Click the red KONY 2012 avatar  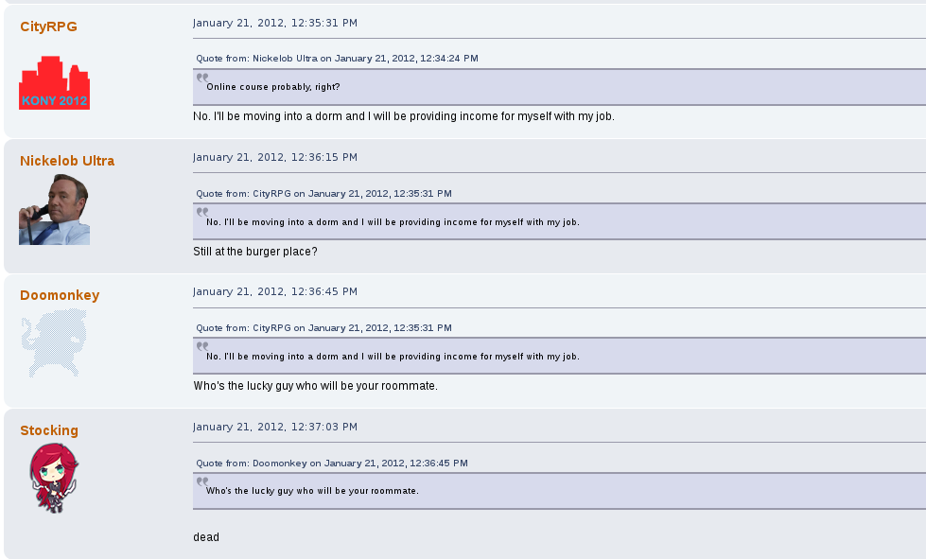[54, 83]
